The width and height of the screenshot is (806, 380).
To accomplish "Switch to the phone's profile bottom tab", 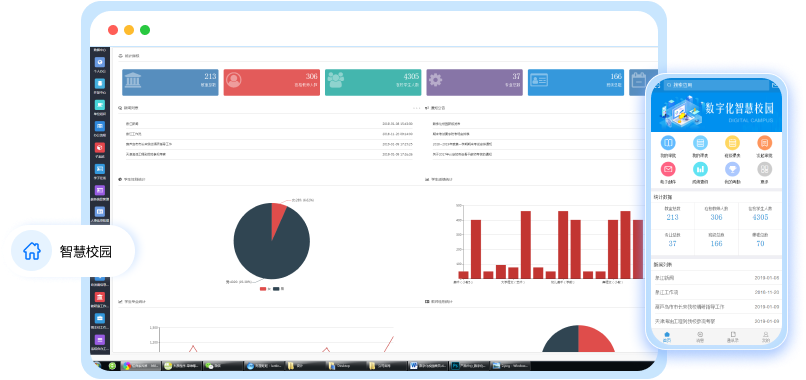I will pyautogui.click(x=765, y=337).
